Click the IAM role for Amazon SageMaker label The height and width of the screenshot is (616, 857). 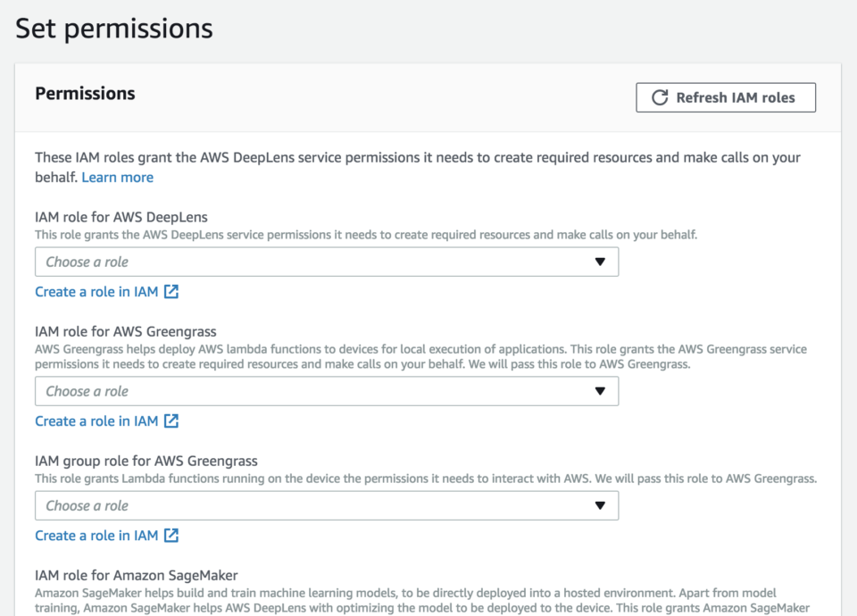137,575
